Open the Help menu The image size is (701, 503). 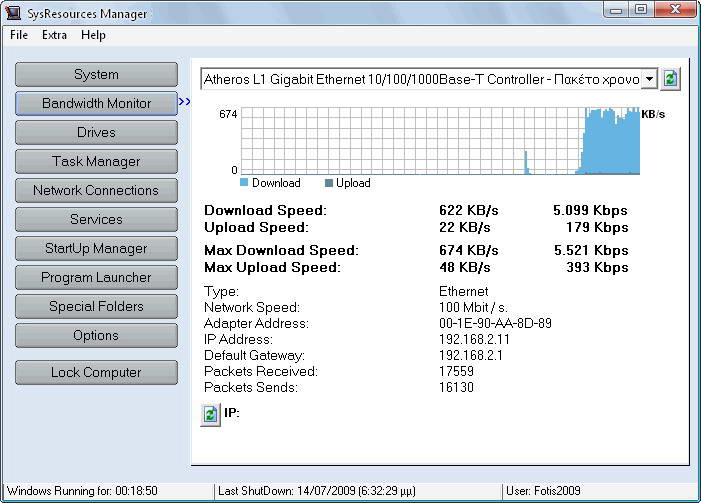click(93, 35)
